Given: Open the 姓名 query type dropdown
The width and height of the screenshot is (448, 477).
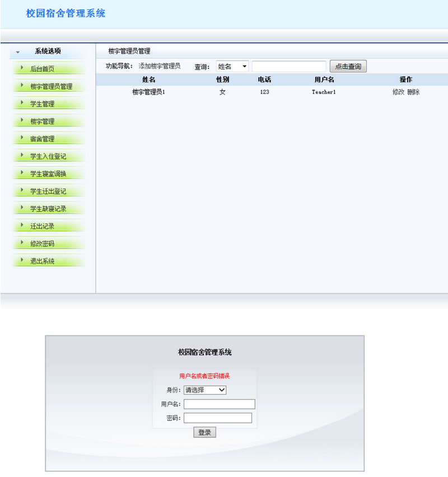Looking at the screenshot, I should pyautogui.click(x=231, y=66).
